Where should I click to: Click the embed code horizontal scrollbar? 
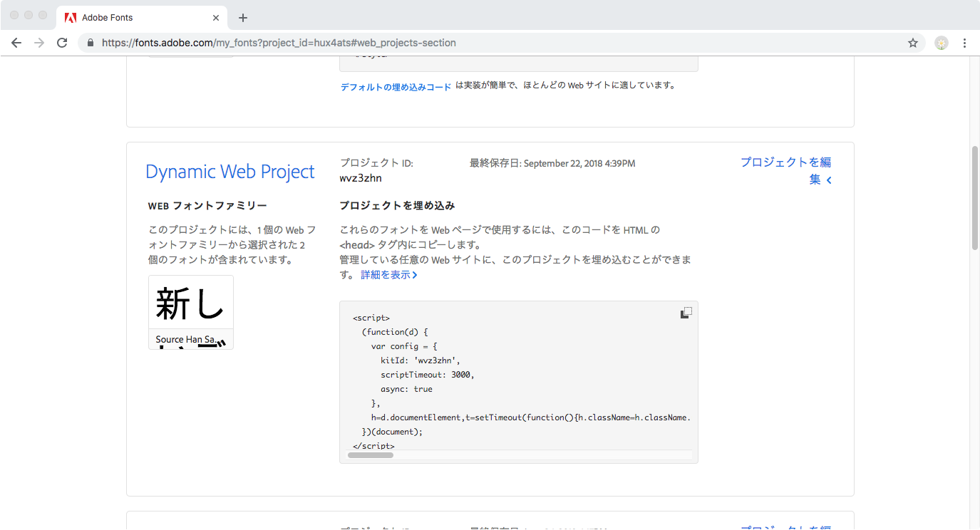[x=371, y=454]
